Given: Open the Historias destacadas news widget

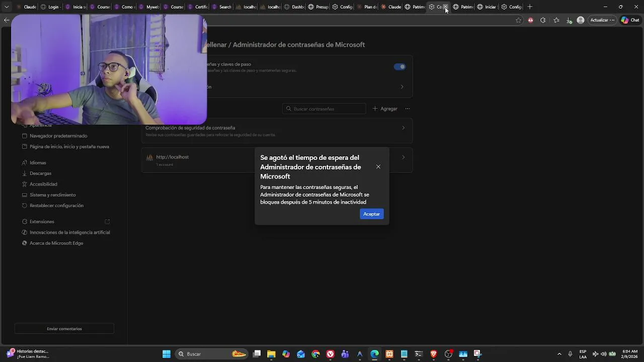Looking at the screenshot, I should tap(28, 354).
